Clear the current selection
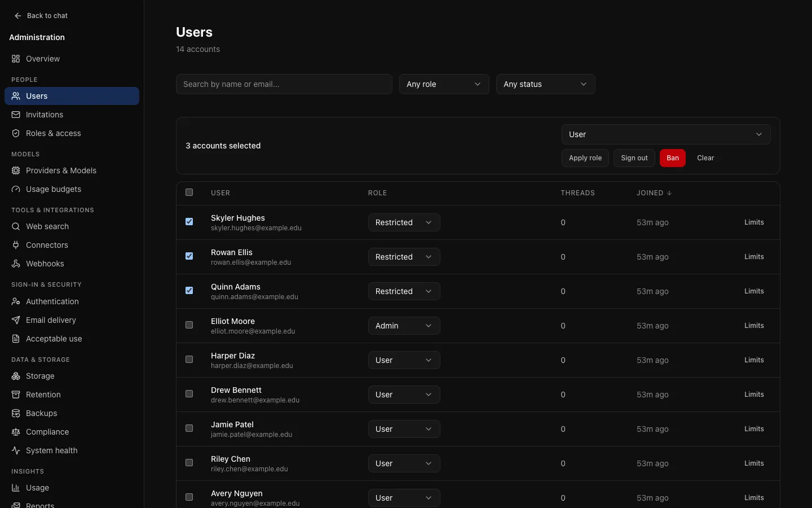Image resolution: width=812 pixels, height=508 pixels. click(705, 158)
